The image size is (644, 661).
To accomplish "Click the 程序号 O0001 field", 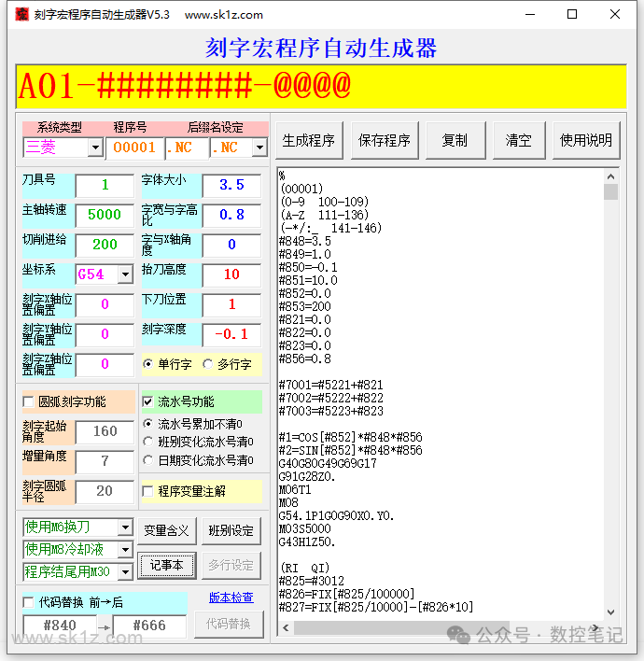I will tap(134, 148).
